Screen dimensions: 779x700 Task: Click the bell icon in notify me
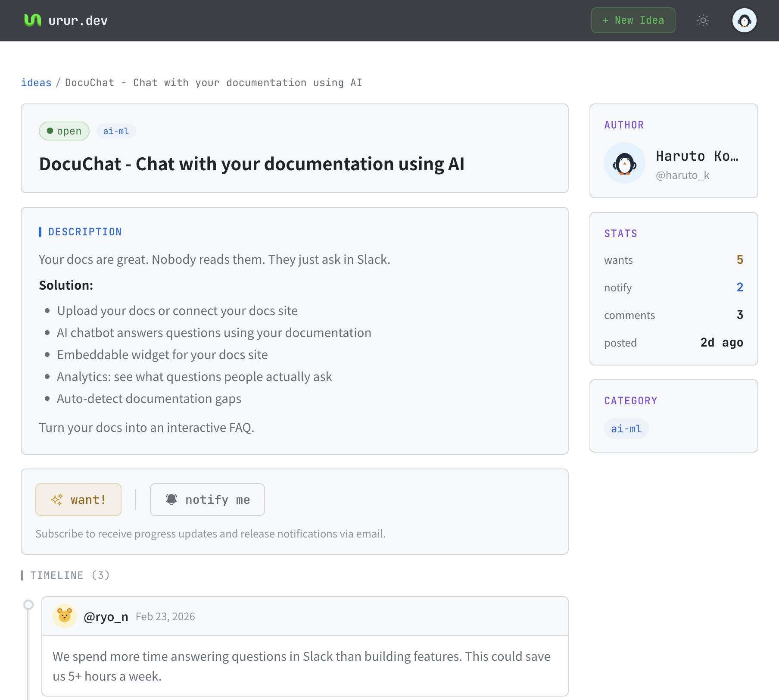(x=172, y=499)
